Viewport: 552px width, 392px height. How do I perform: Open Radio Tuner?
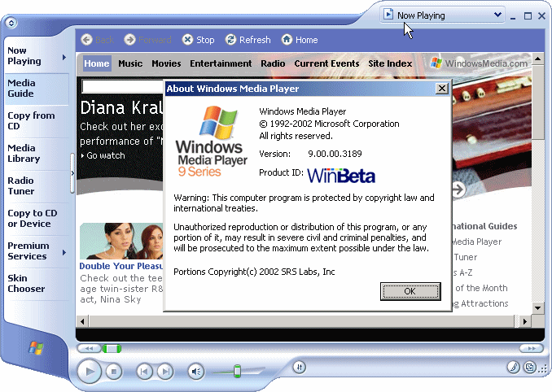pyautogui.click(x=21, y=185)
